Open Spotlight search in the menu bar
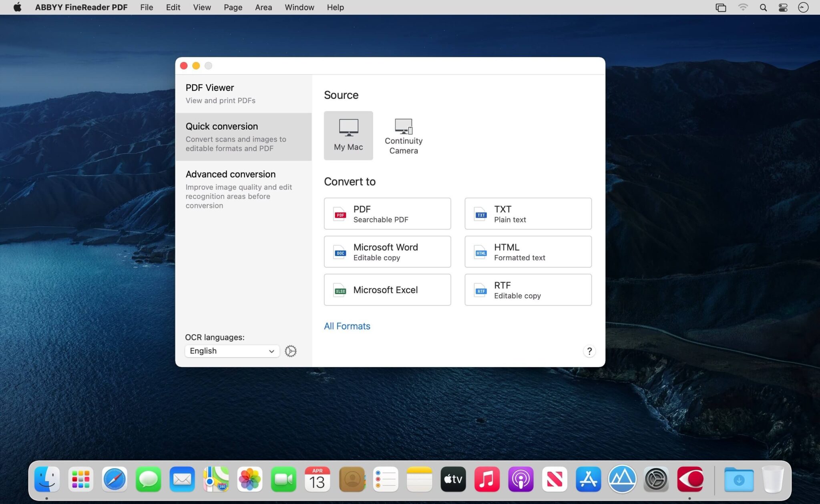 click(x=763, y=7)
